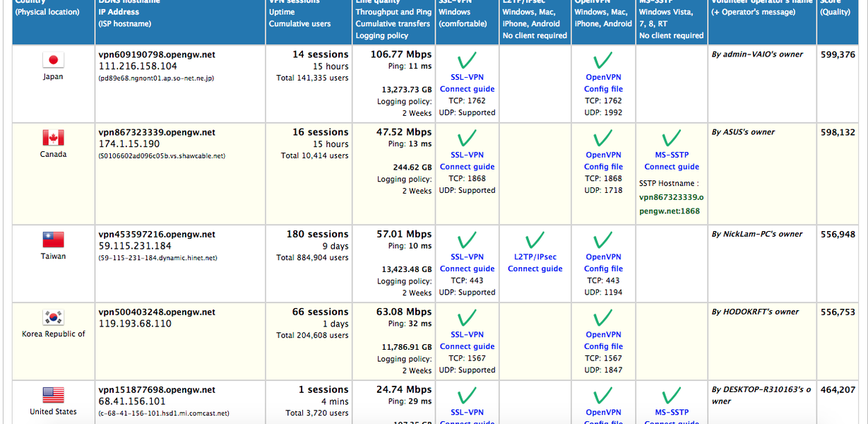The height and width of the screenshot is (424, 868).
Task: Click the MS-SSTP green checkmark for United States
Action: tap(672, 395)
